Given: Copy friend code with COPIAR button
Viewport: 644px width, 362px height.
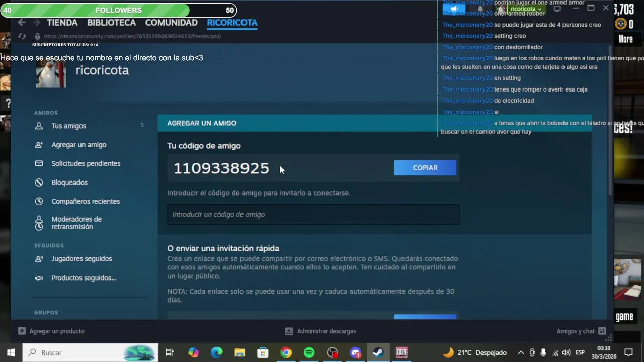Looking at the screenshot, I should pos(425,168).
